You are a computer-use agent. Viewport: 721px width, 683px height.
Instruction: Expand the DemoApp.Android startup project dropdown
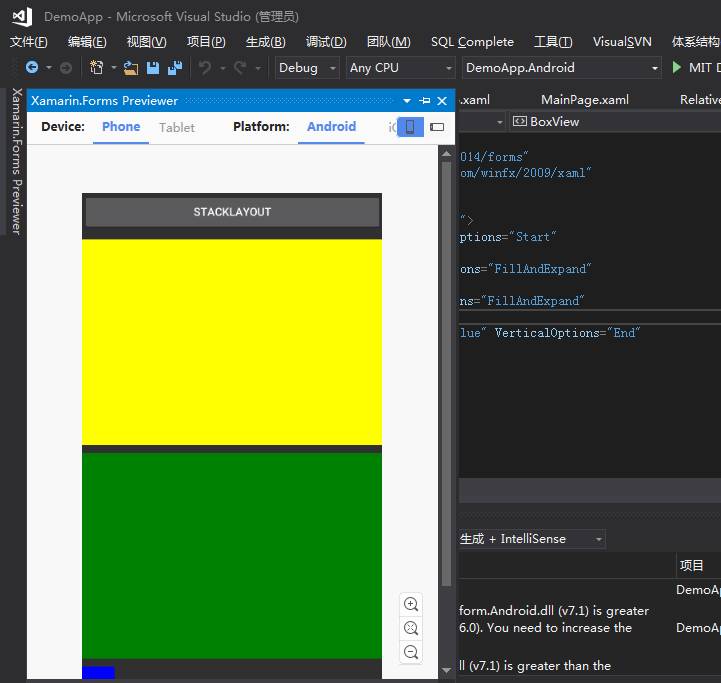pos(562,68)
